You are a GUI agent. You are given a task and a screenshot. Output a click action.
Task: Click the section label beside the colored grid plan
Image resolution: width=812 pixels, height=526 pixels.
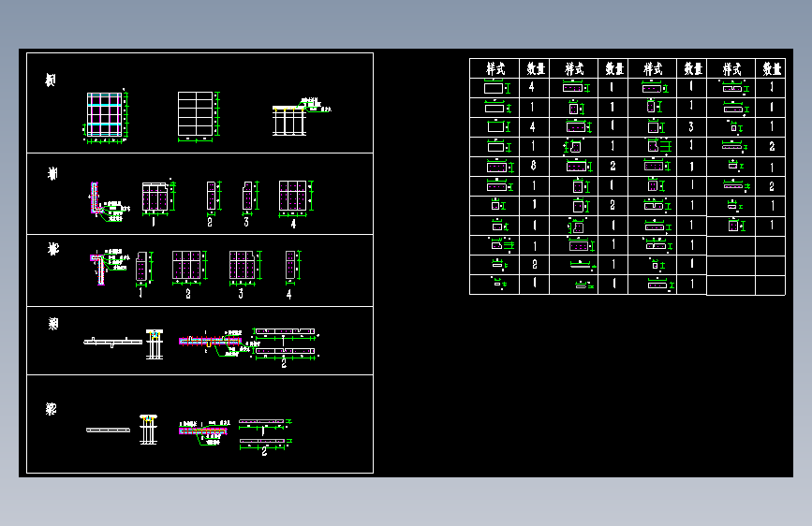pyautogui.click(x=51, y=80)
